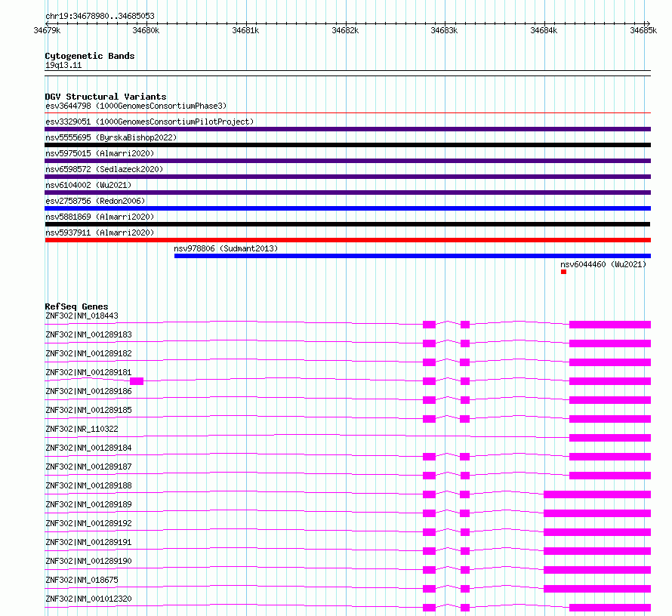This screenshot has width=672, height=616.
Task: Click the ZNF302|NM_018443 transcript label
Action: pos(82,316)
